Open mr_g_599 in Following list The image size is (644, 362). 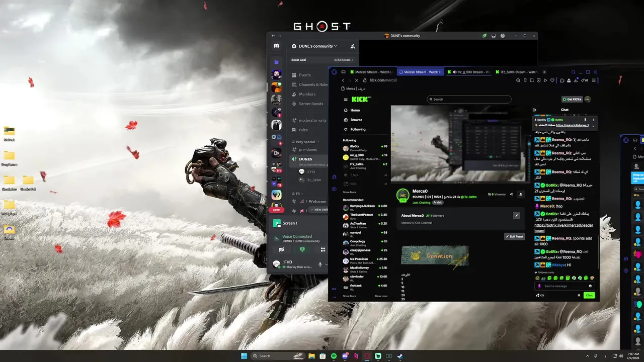[x=365, y=156]
